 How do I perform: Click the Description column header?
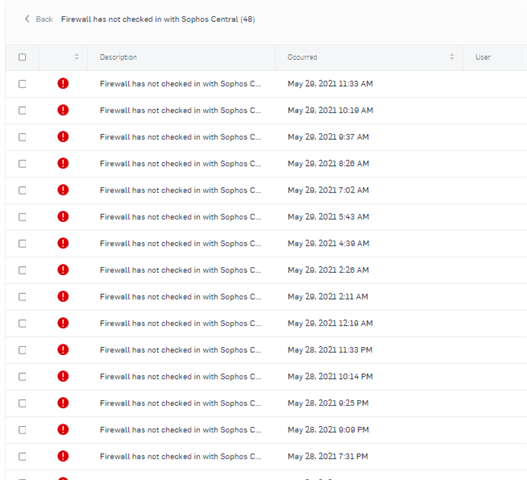click(x=118, y=57)
